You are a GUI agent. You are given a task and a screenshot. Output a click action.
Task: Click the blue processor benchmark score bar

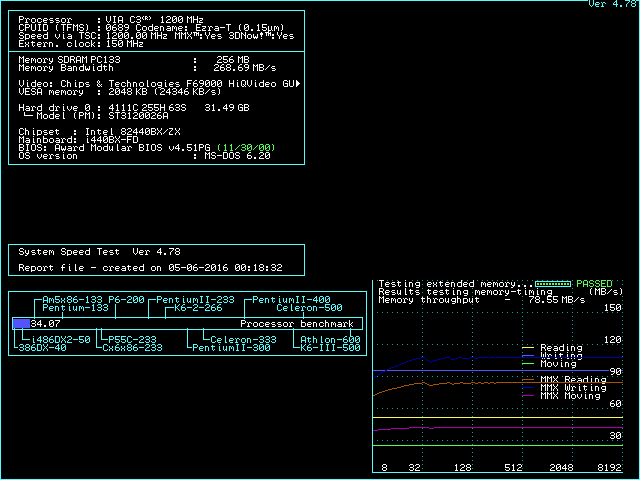point(21,324)
